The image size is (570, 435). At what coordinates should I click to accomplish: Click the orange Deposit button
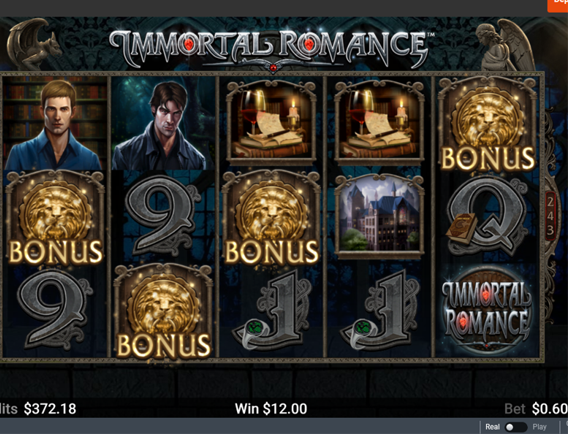[558, 5]
